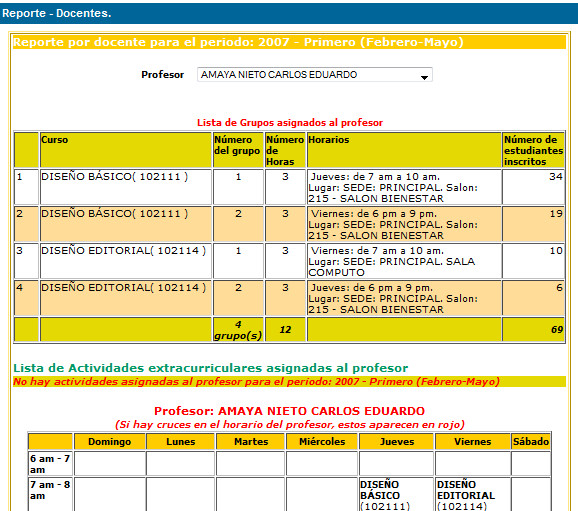Screen dimensions: 578x511
Task: Click the 4 grupo(s) total cell
Action: click(x=238, y=330)
